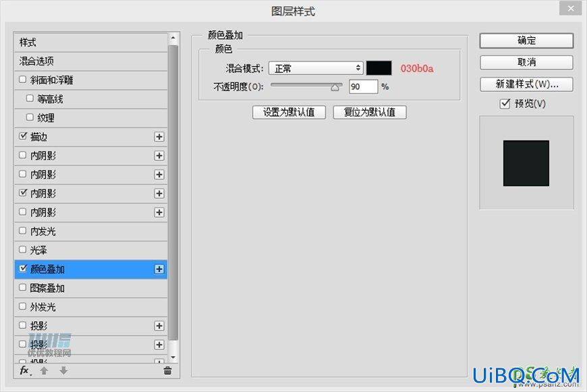This screenshot has width=587, height=392.
Task: Open the 混合模式 dropdown set to 正常
Action: coord(316,68)
